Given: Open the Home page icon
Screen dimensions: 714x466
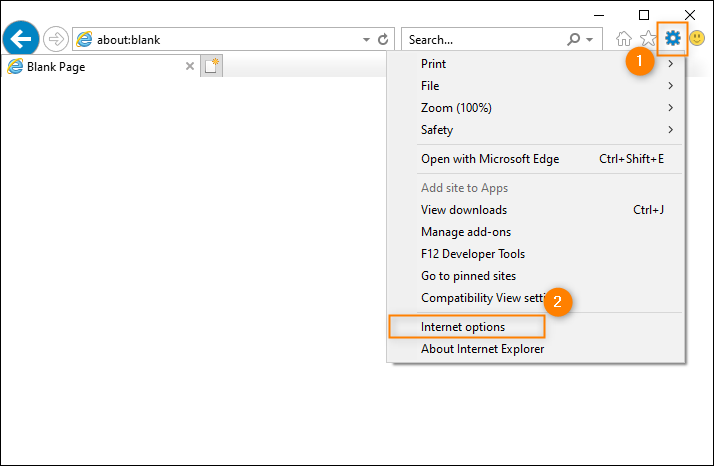Looking at the screenshot, I should coord(624,39).
